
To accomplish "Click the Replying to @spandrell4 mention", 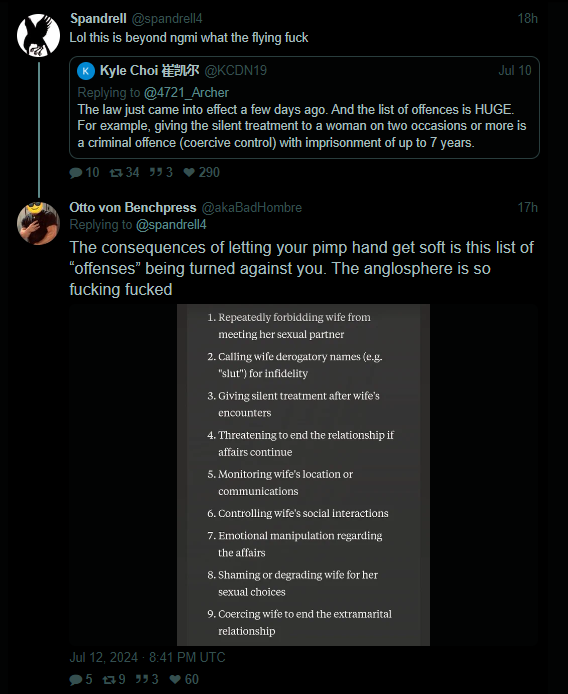I will tap(171, 225).
